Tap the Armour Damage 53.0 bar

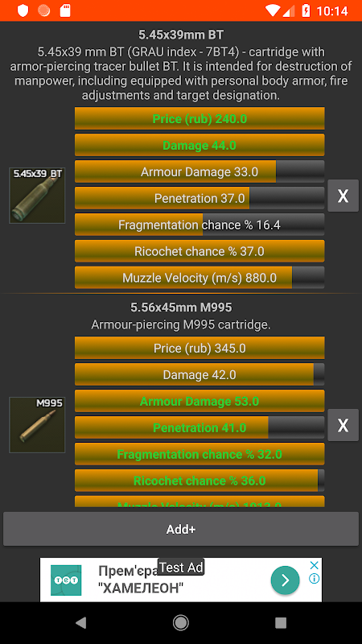200,401
